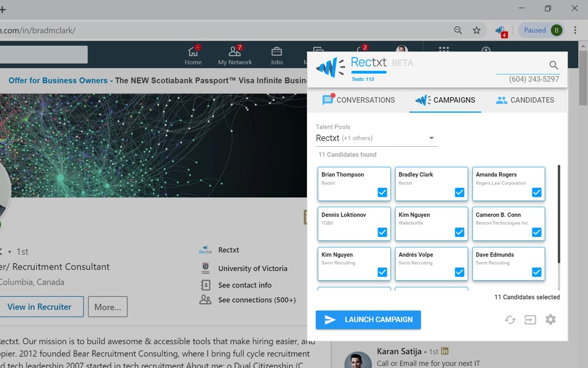Viewport: 588px width, 368px height.
Task: Uncheck Andrés Volpe candidate checkbox
Action: [459, 272]
